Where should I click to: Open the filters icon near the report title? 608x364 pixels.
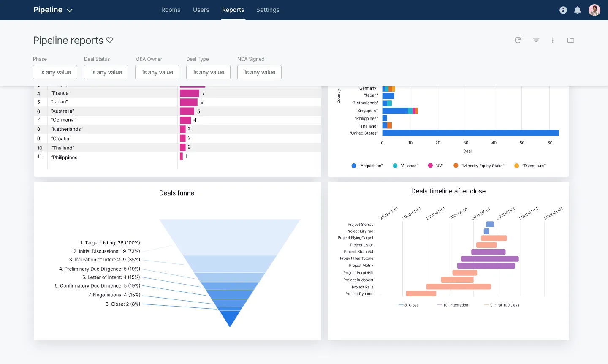pos(536,40)
